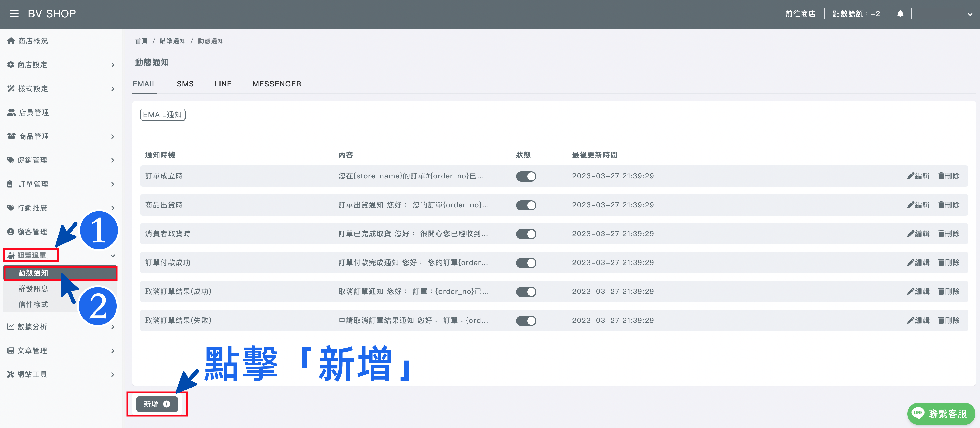Expand the 行銷推廣 chevron
This screenshot has height=428, width=980.
tap(113, 208)
